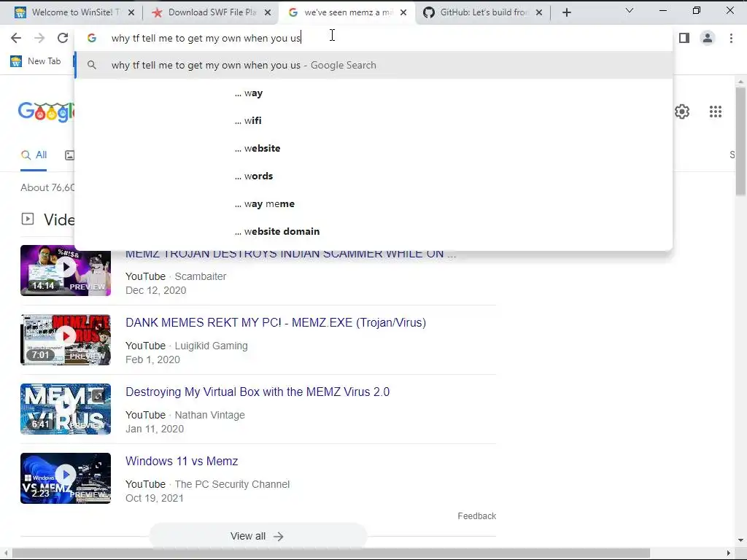
Task: Open DANK MEMES REKT MY PC link
Action: point(275,323)
